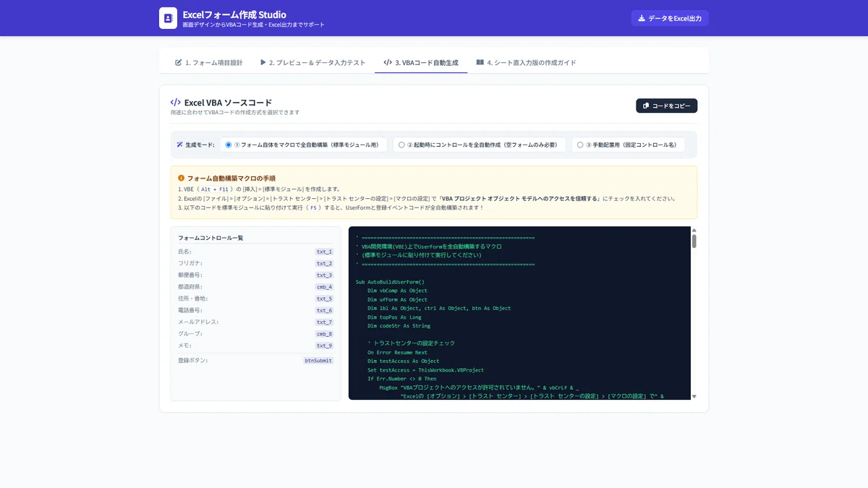Image resolution: width=868 pixels, height=488 pixels.
Task: Click the txt_9 control name for メモ
Action: [324, 346]
